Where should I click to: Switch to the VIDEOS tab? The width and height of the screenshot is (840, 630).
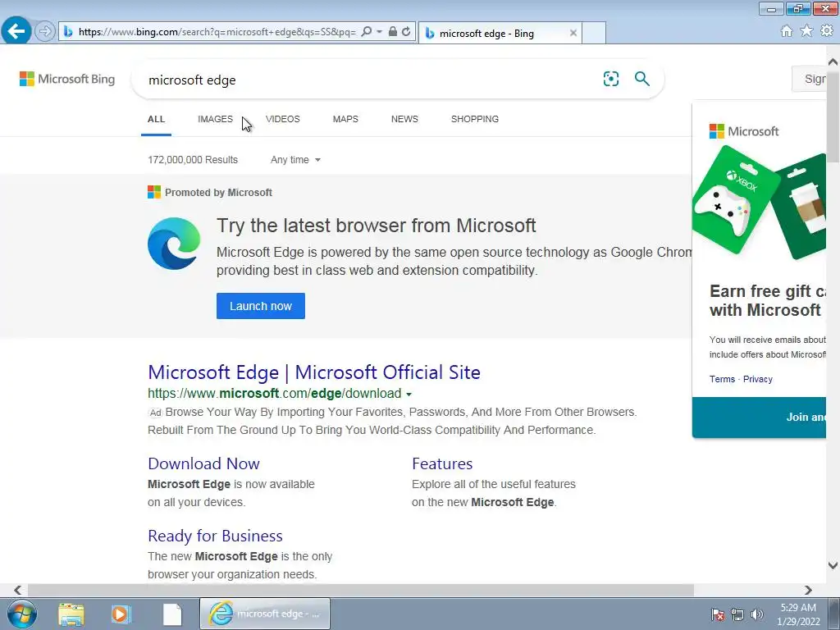tap(283, 119)
